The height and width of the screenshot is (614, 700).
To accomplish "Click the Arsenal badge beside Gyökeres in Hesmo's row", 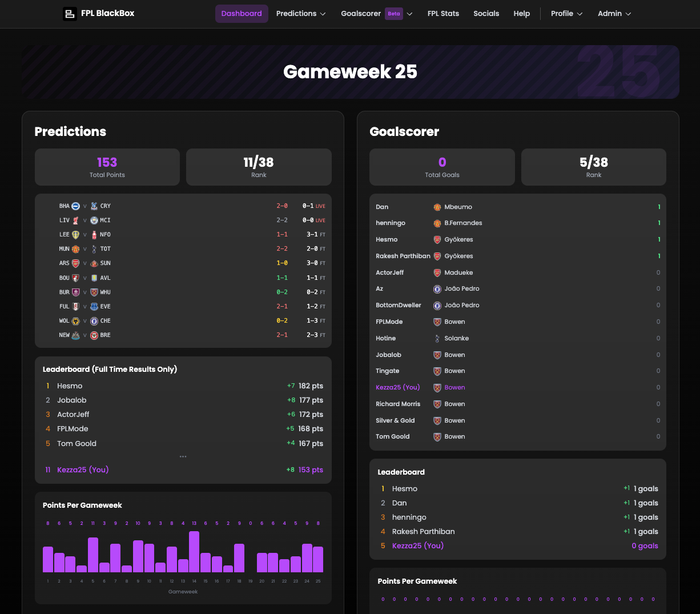I will (437, 239).
